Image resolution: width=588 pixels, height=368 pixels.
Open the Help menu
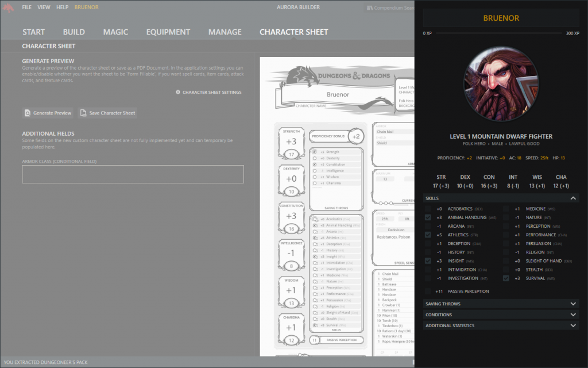(x=62, y=7)
